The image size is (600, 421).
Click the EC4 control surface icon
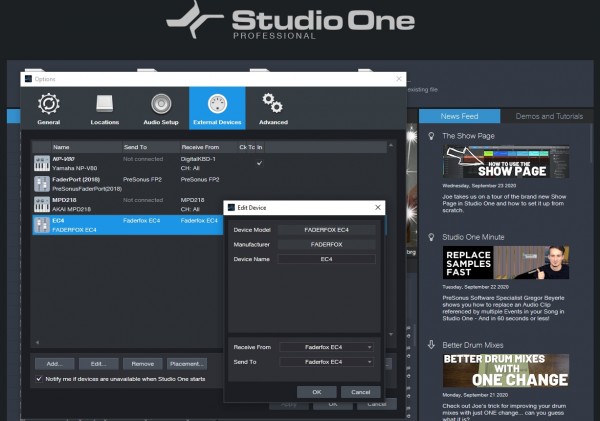(42, 225)
